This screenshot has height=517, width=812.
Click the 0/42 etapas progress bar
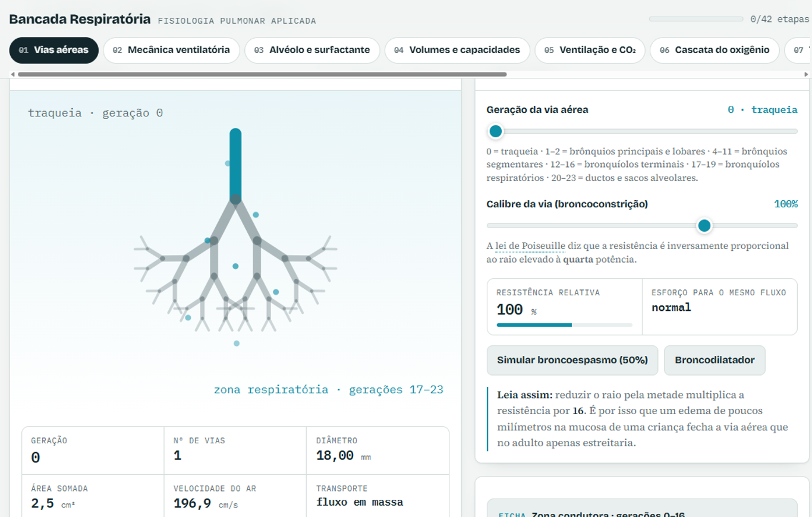coord(696,19)
